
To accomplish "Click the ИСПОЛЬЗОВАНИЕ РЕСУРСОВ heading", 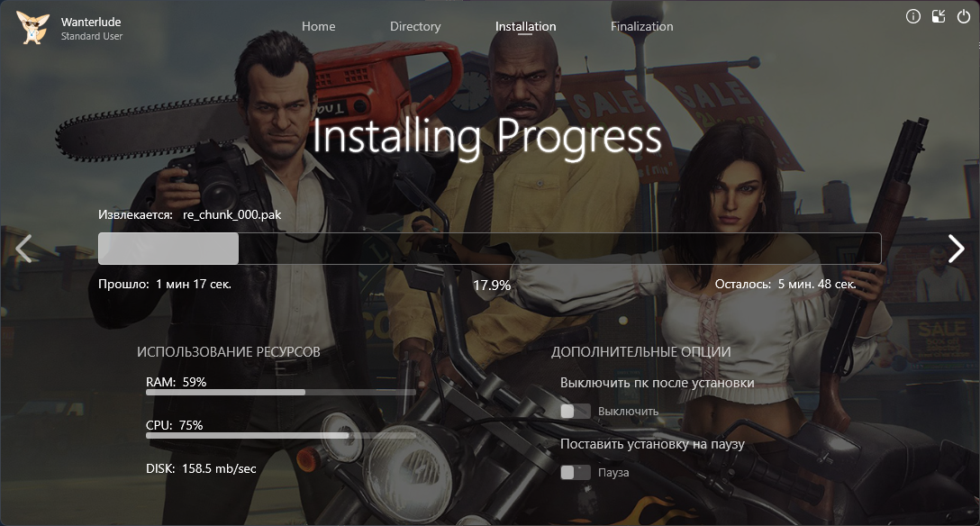I will click(x=229, y=352).
